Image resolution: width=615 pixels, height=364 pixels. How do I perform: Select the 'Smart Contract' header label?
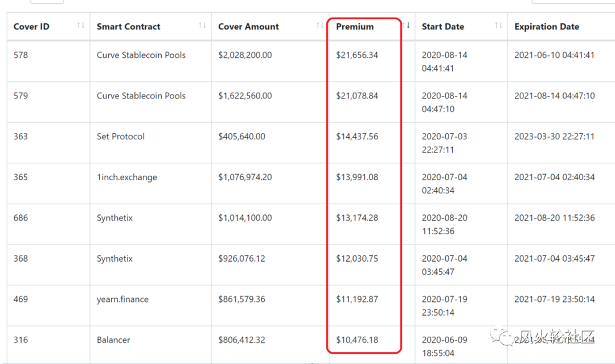coord(129,27)
